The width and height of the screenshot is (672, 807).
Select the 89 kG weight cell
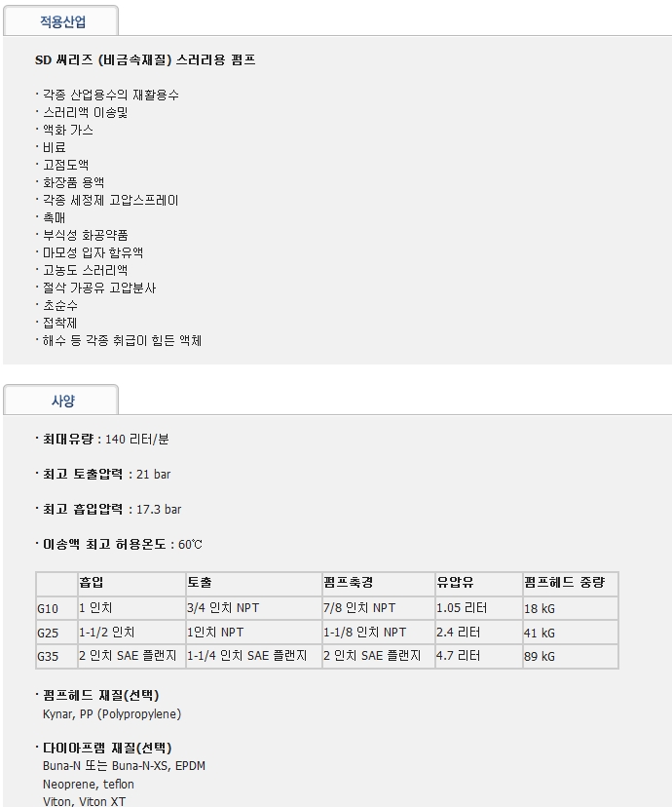click(540, 657)
